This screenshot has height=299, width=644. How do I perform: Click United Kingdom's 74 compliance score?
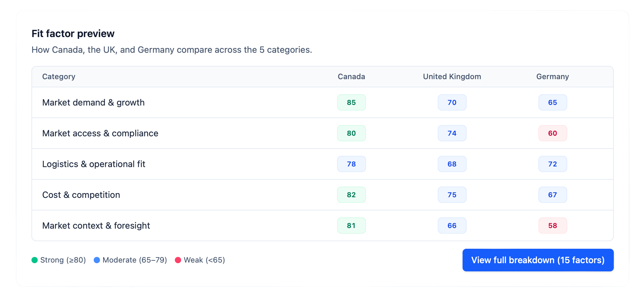point(452,133)
